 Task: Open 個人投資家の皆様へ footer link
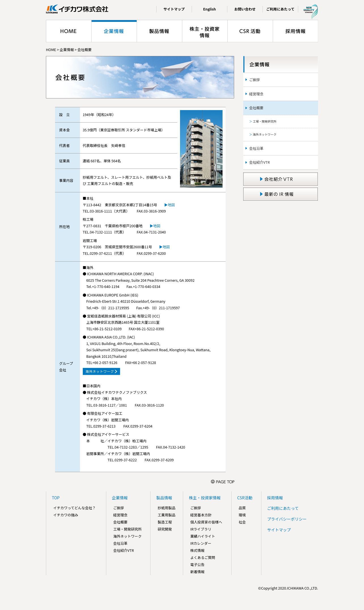point(206,522)
